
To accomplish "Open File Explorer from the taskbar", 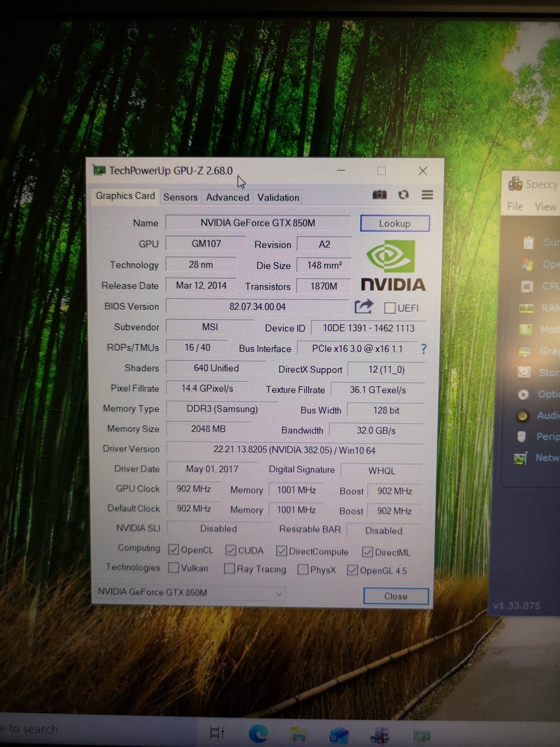I will point(299,734).
